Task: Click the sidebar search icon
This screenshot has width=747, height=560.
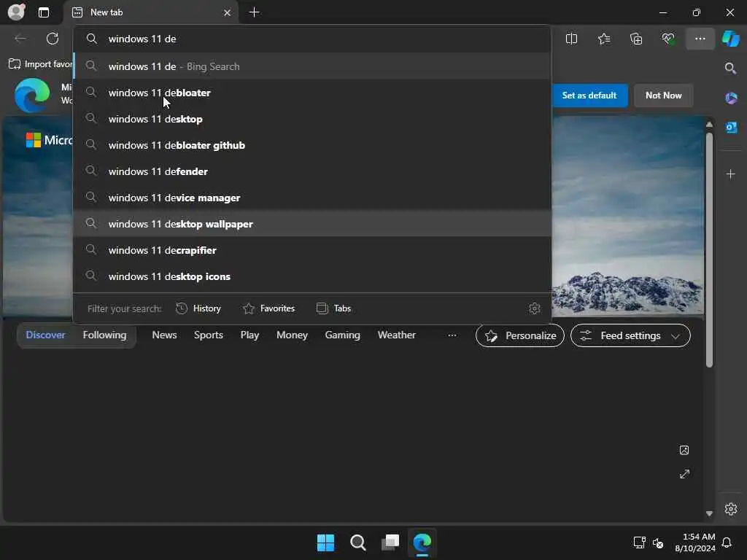Action: click(730, 68)
